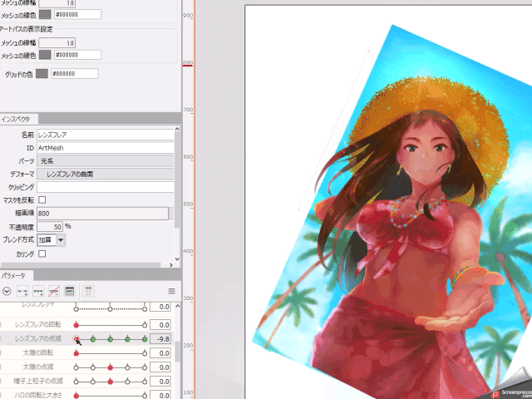Click the add two keys icon
The image size is (532, 399).
[x=22, y=291]
